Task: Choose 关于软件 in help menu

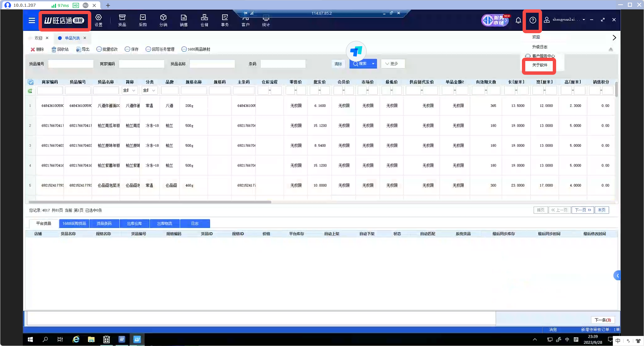Action: click(540, 65)
